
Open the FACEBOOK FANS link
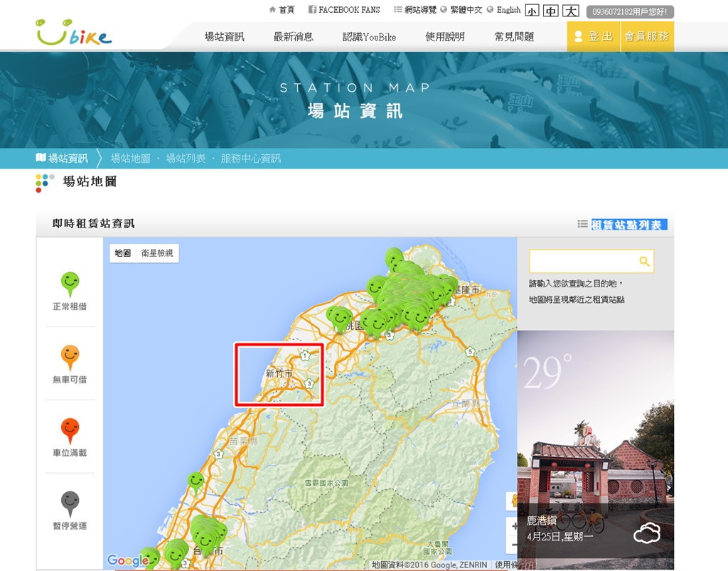(x=344, y=10)
